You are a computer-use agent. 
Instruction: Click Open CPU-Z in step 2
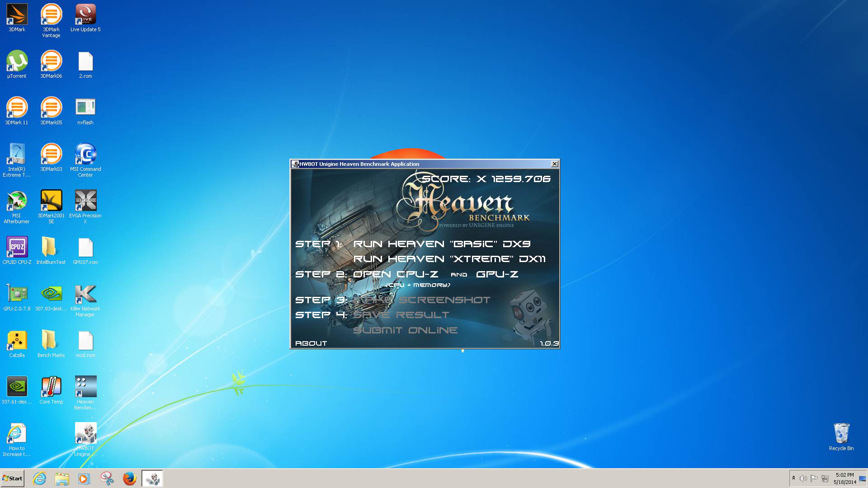[x=396, y=274]
